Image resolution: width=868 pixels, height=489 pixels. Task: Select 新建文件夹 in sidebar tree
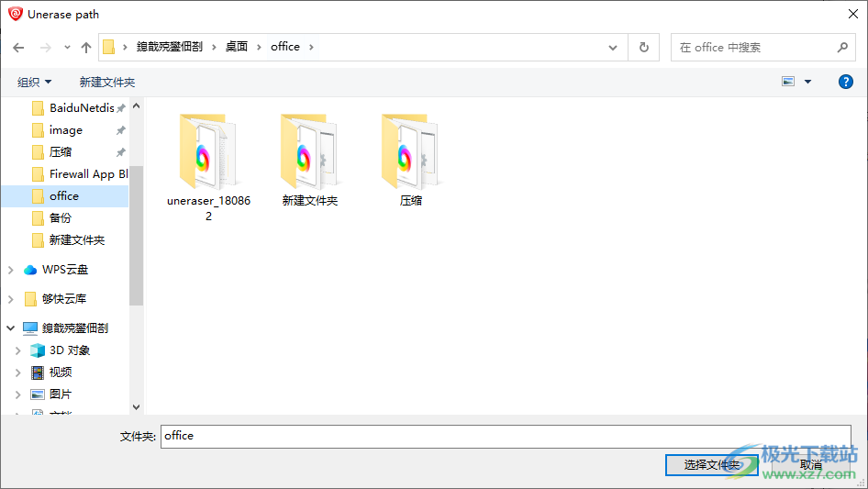pos(76,239)
